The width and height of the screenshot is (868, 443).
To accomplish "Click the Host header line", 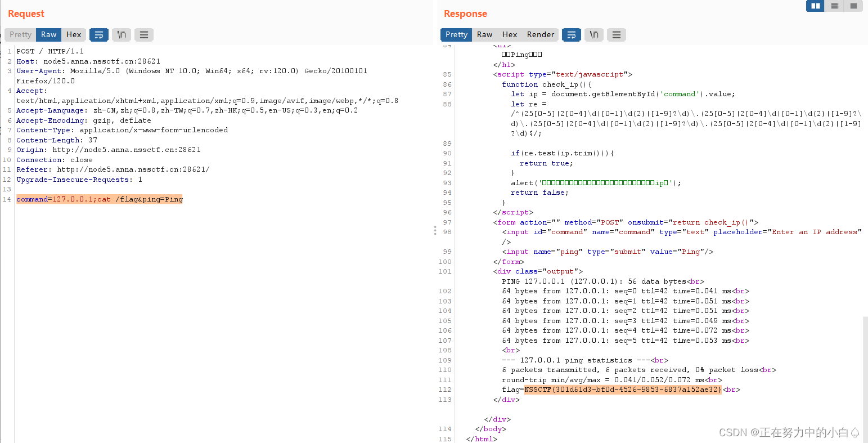I will 88,61.
